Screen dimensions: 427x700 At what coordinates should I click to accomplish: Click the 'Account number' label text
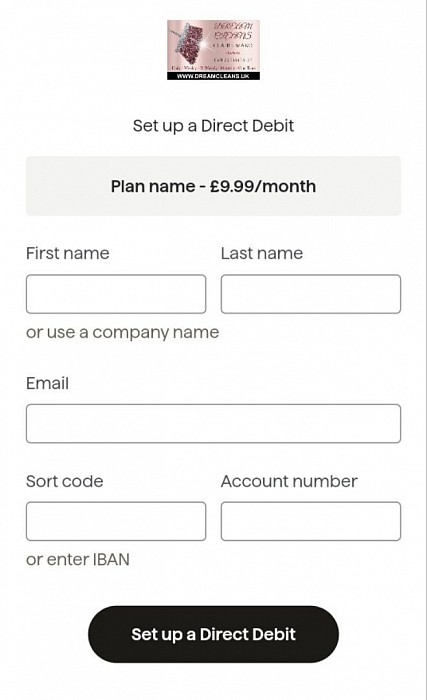pyautogui.click(x=289, y=481)
